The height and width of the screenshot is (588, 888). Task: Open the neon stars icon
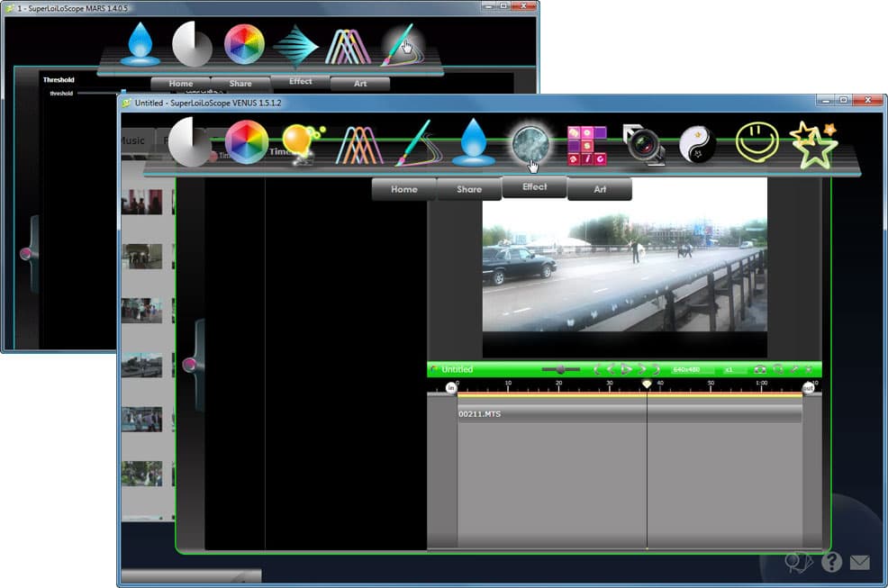point(814,145)
